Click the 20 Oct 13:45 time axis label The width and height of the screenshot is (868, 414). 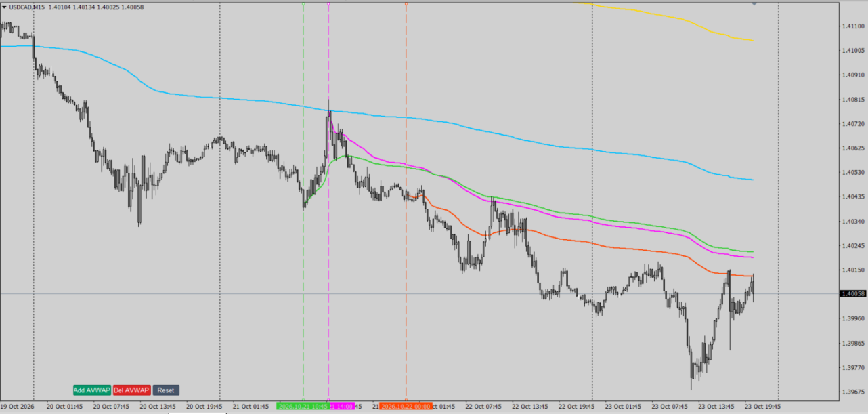[x=157, y=407]
